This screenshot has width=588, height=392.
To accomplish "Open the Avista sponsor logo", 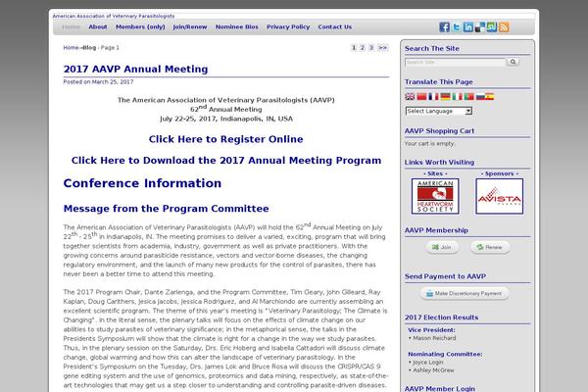I will pyautogui.click(x=500, y=196).
